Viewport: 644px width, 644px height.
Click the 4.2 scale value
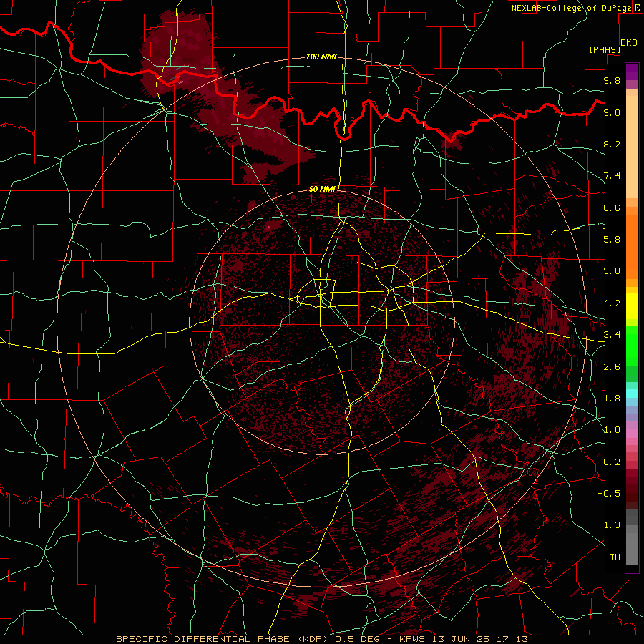point(612,303)
